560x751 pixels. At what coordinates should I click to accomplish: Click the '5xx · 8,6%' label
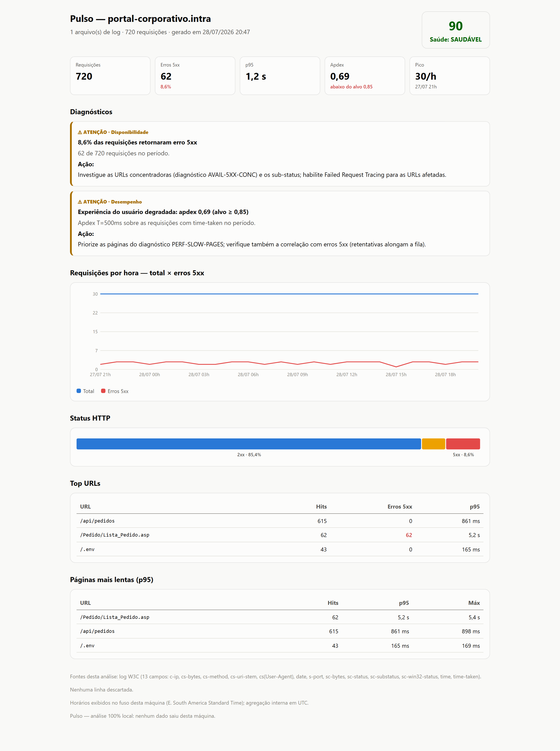click(463, 455)
